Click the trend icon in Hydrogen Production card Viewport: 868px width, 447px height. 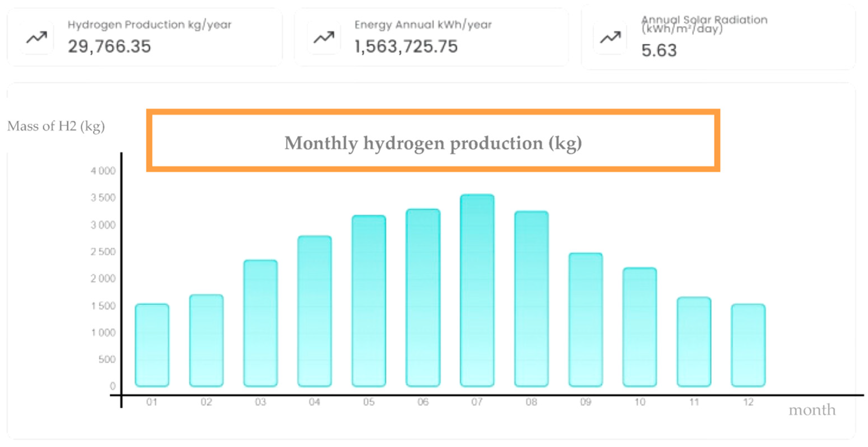(x=37, y=37)
